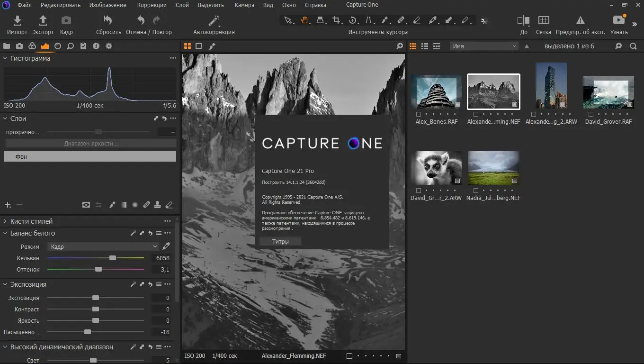The width and height of the screenshot is (644, 364).
Task: Open the Camera menu
Action: click(244, 5)
